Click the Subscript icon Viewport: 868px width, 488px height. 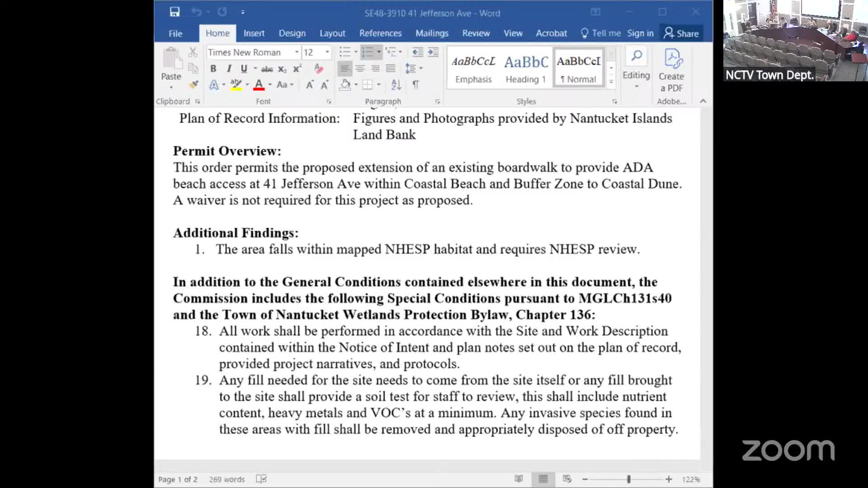(x=282, y=69)
